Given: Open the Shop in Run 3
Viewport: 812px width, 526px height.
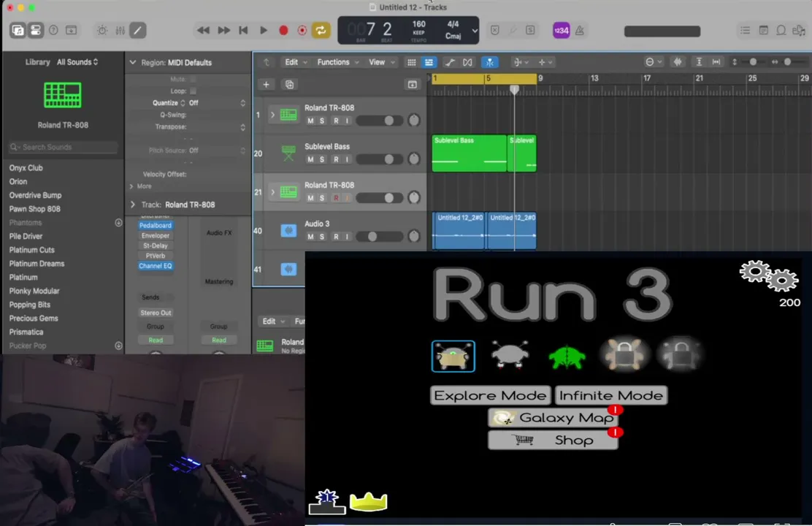Looking at the screenshot, I should (x=553, y=440).
